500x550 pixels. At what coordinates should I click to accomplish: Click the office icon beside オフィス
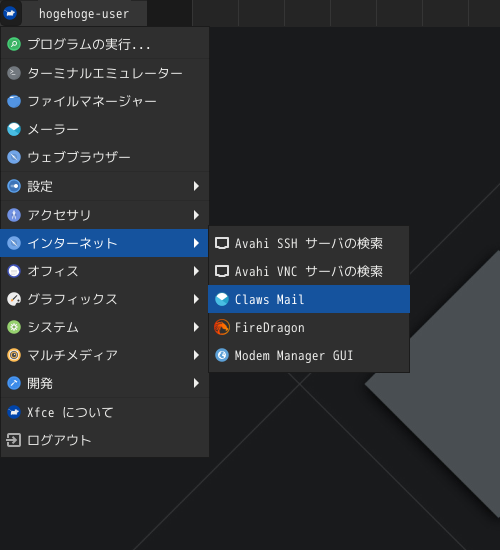click(14, 271)
